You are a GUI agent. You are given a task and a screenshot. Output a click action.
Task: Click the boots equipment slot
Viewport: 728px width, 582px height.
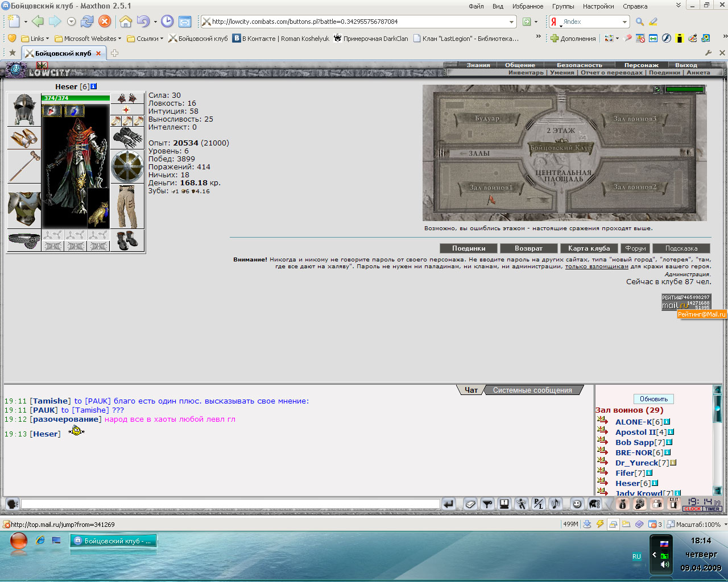coord(127,240)
